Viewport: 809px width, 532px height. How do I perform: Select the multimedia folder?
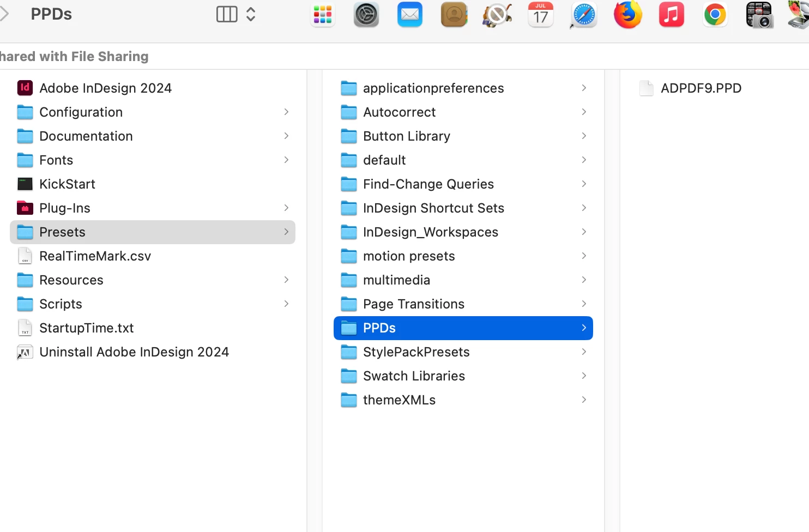pyautogui.click(x=463, y=280)
